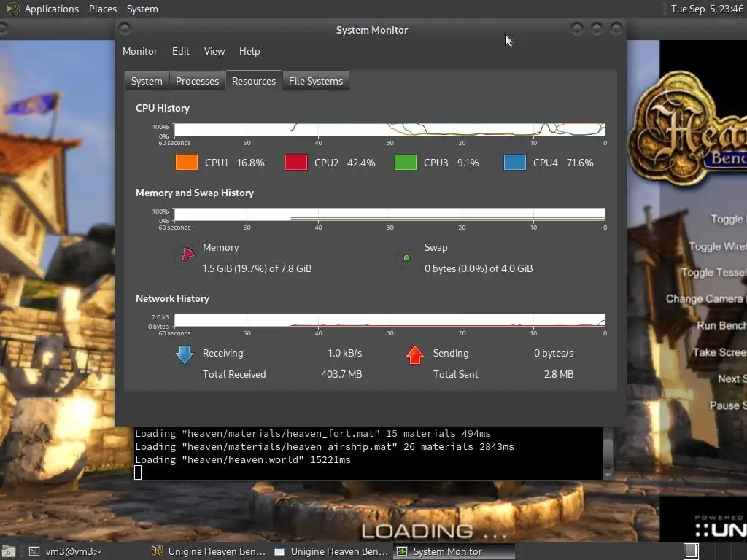Click the blue Receiving arrow icon
The image size is (747, 560).
pos(185,355)
